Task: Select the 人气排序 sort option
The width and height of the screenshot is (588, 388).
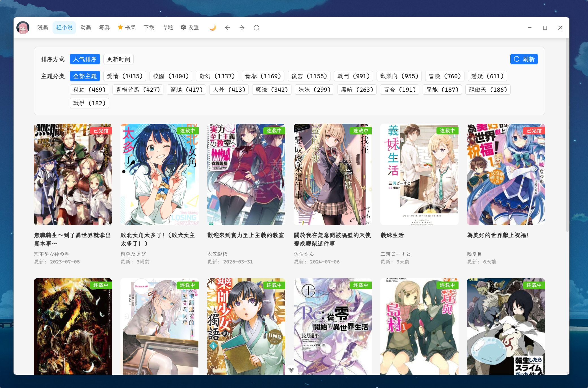Action: click(x=85, y=59)
